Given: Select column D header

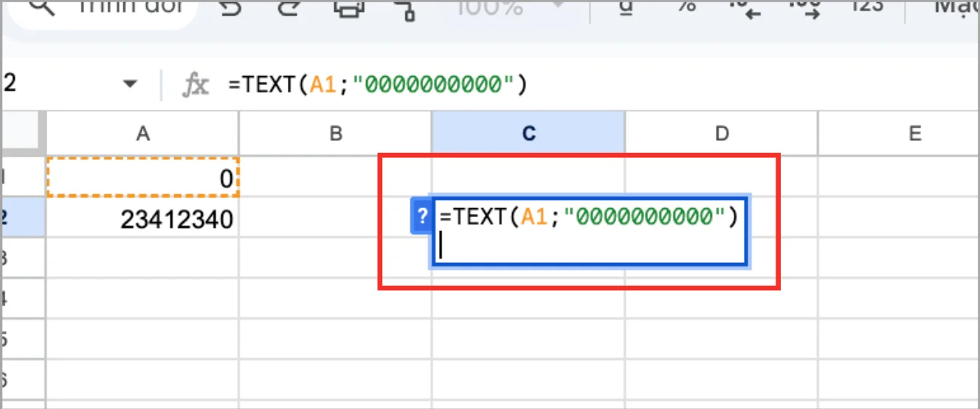Looking at the screenshot, I should pyautogui.click(x=722, y=134).
